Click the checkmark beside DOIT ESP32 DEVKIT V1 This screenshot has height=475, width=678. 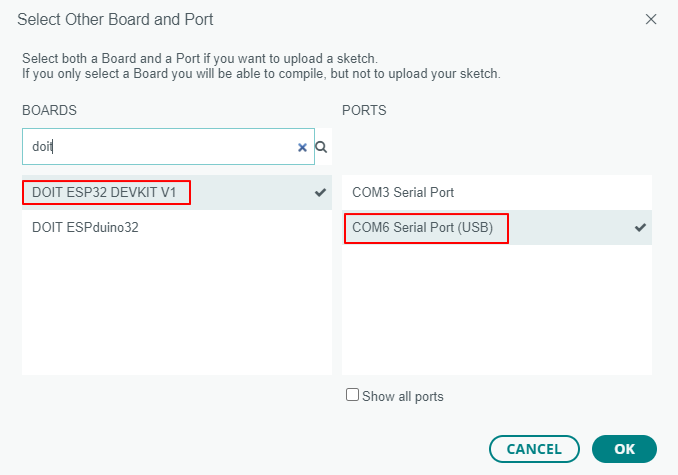pyautogui.click(x=320, y=192)
